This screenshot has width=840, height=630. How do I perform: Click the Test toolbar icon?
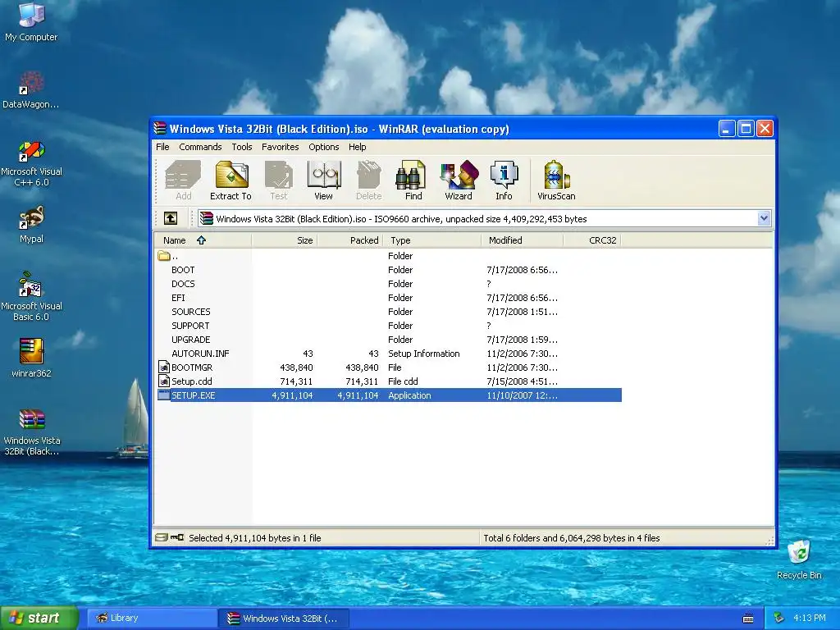point(279,180)
